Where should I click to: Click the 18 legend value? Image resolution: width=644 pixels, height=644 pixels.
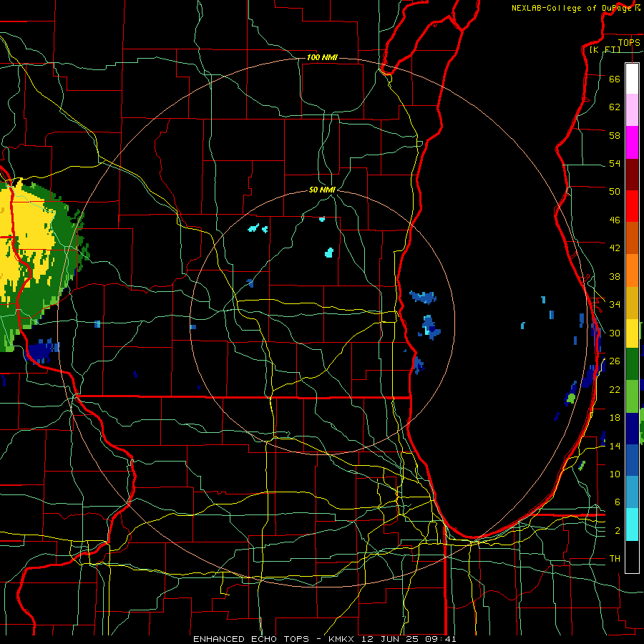615,418
